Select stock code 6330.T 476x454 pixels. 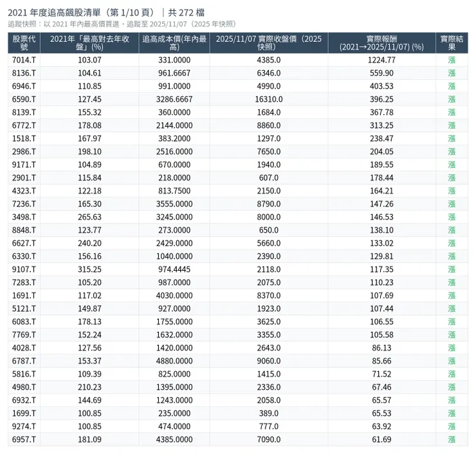coord(24,256)
